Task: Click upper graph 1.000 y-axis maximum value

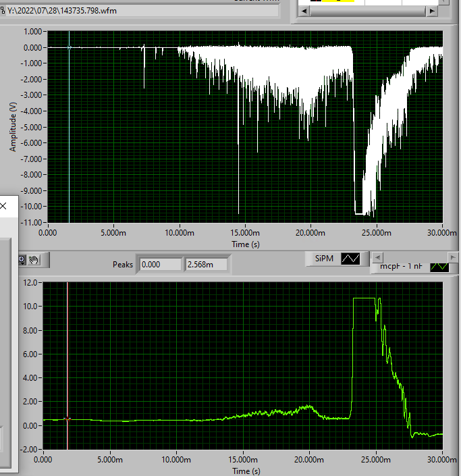Action: 33,32
